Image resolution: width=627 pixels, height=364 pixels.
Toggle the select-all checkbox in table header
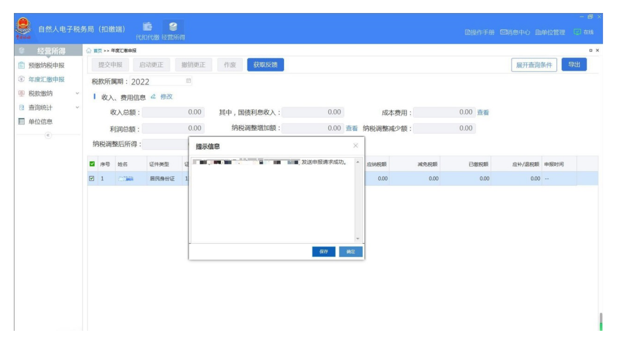click(92, 164)
